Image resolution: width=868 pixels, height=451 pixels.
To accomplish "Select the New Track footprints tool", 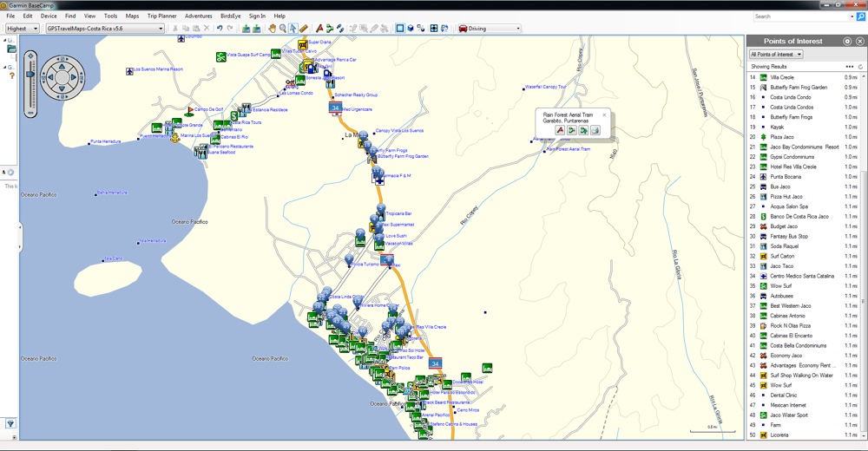I will pyautogui.click(x=340, y=29).
